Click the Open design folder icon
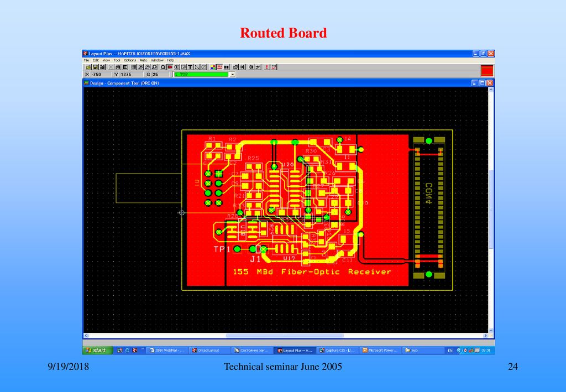 (88, 67)
